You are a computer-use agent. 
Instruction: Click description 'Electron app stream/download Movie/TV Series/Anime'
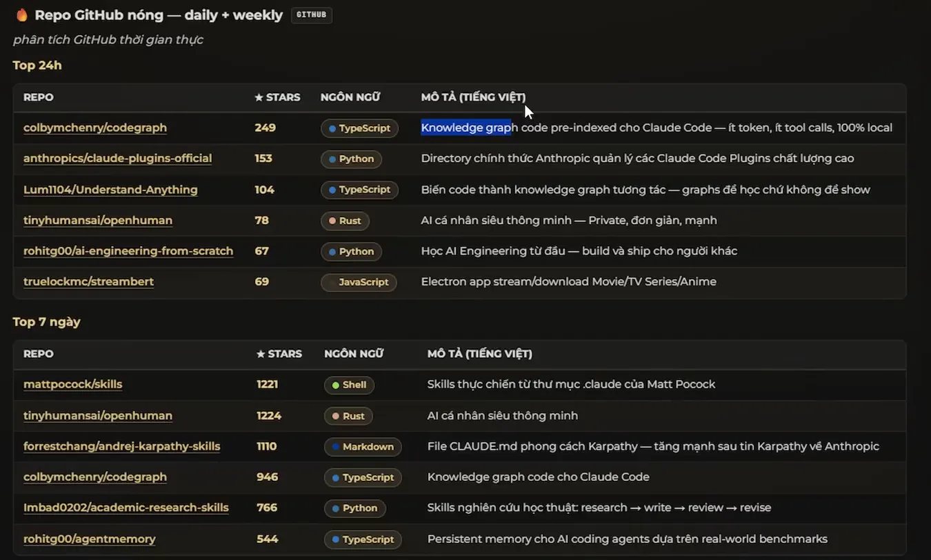pos(569,281)
